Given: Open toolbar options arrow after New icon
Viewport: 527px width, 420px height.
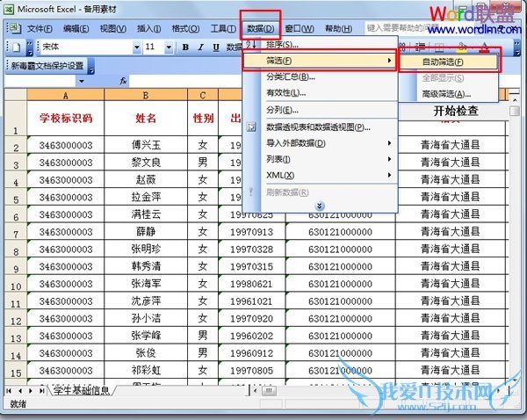Looking at the screenshot, I should coord(30,48).
